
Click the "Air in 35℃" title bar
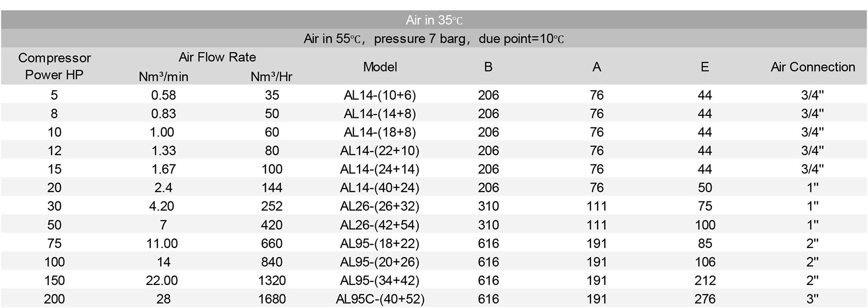click(x=434, y=20)
